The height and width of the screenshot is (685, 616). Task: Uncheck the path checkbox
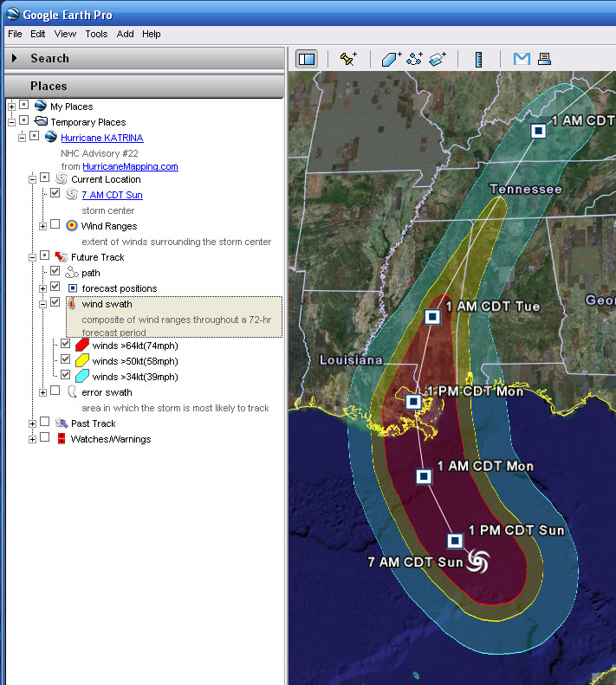click(x=55, y=271)
